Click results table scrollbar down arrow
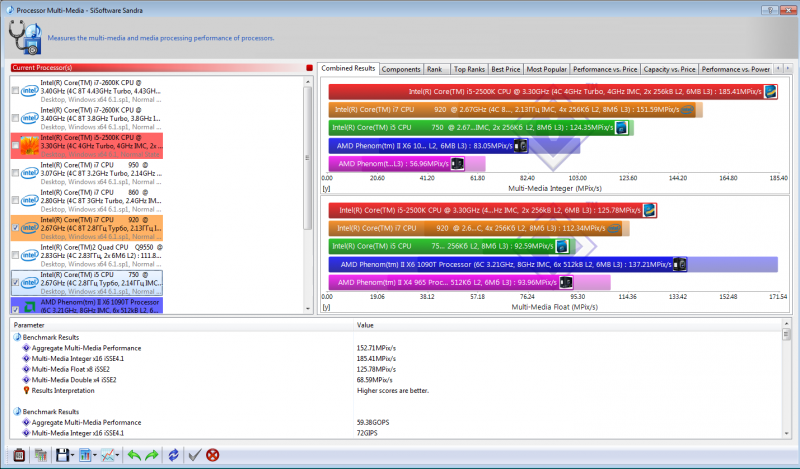800x469 pixels. point(786,433)
